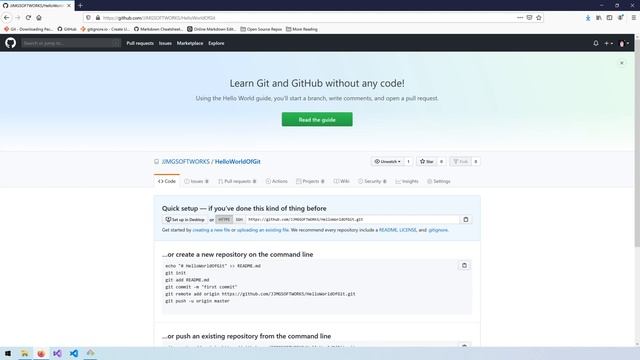Click Set up in Desktop button
This screenshot has width=640, height=360.
click(x=185, y=220)
